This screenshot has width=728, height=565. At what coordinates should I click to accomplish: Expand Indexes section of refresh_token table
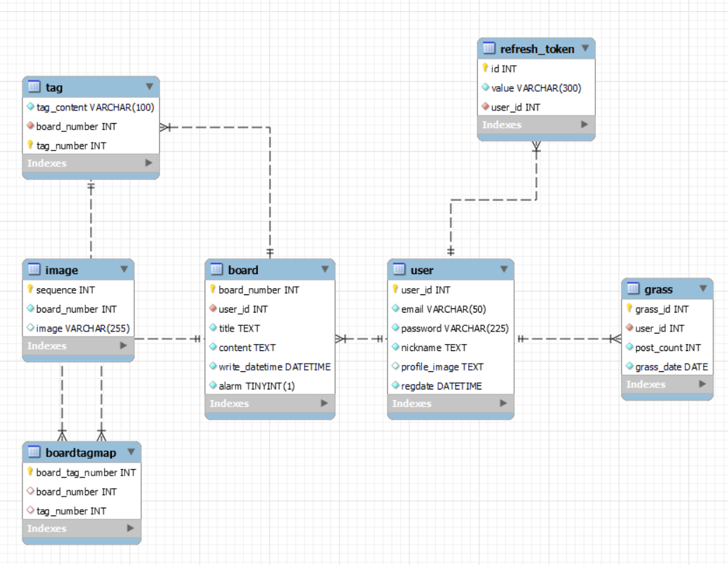(x=585, y=124)
